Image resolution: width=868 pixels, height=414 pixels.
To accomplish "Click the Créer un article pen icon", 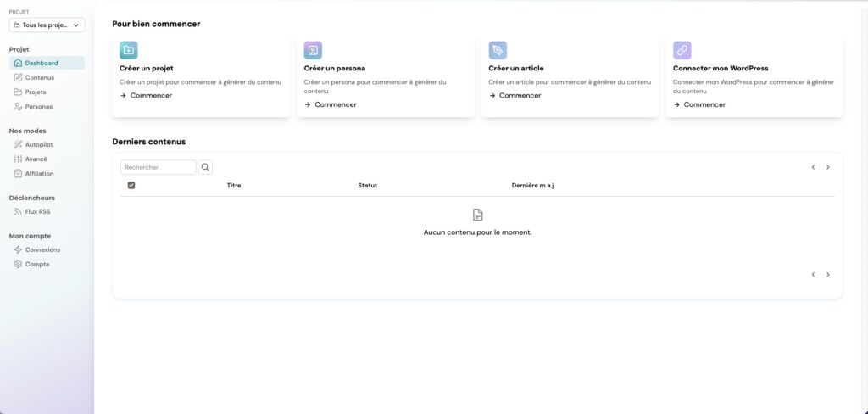I will click(x=498, y=50).
